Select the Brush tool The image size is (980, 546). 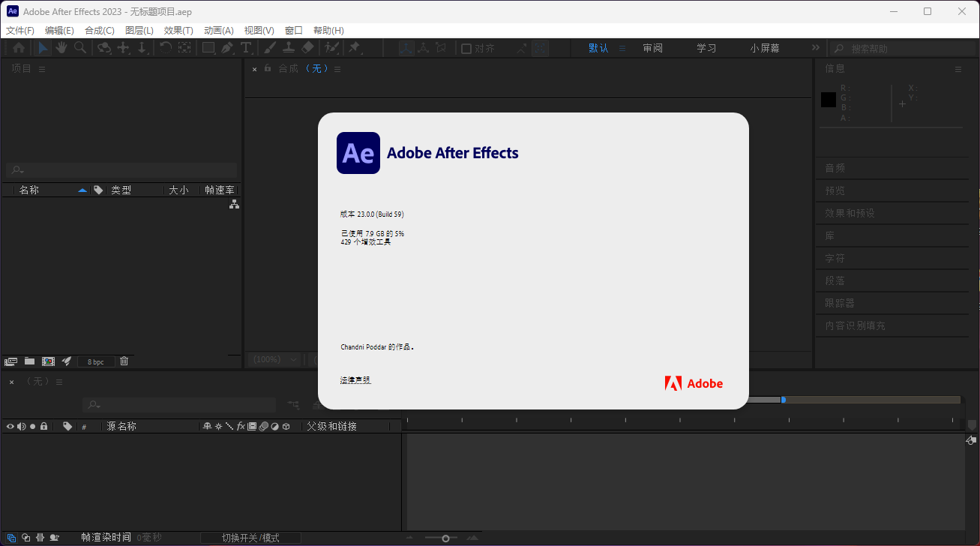click(270, 48)
